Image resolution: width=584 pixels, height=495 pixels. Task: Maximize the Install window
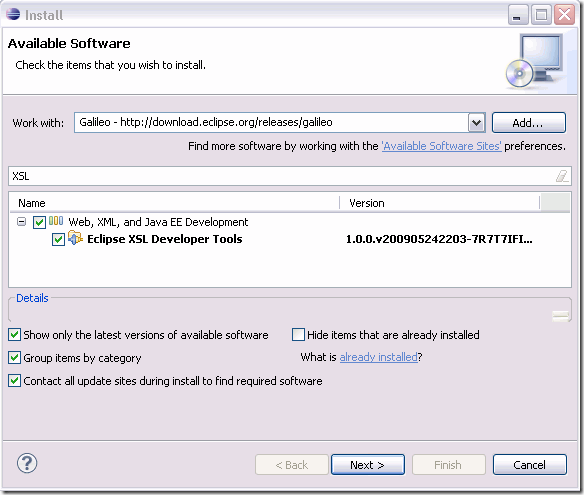click(541, 15)
